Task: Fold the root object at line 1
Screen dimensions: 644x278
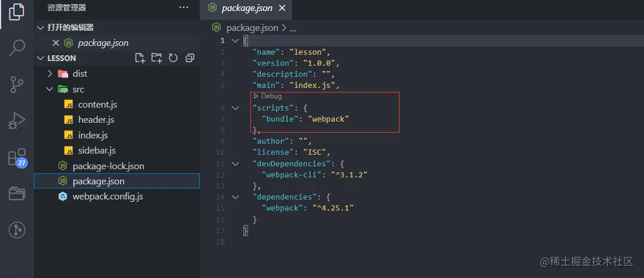Action: pos(235,41)
